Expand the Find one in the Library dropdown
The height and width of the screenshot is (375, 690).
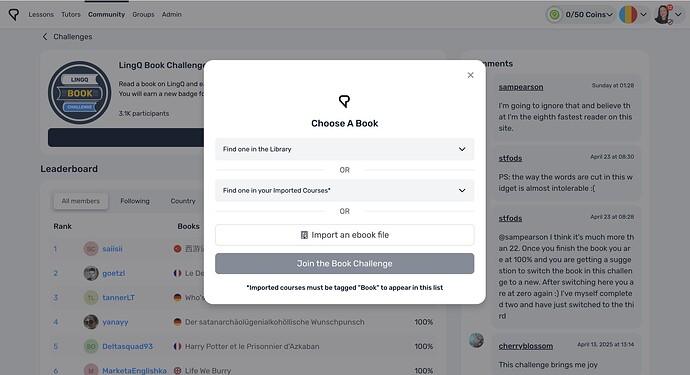point(345,149)
